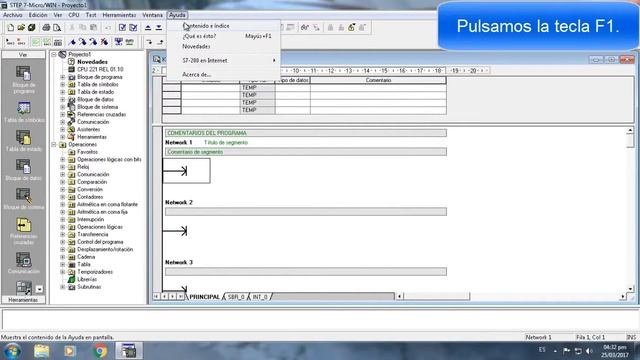Click COMENTARIOS DEL PROGRAMA field

point(306,133)
